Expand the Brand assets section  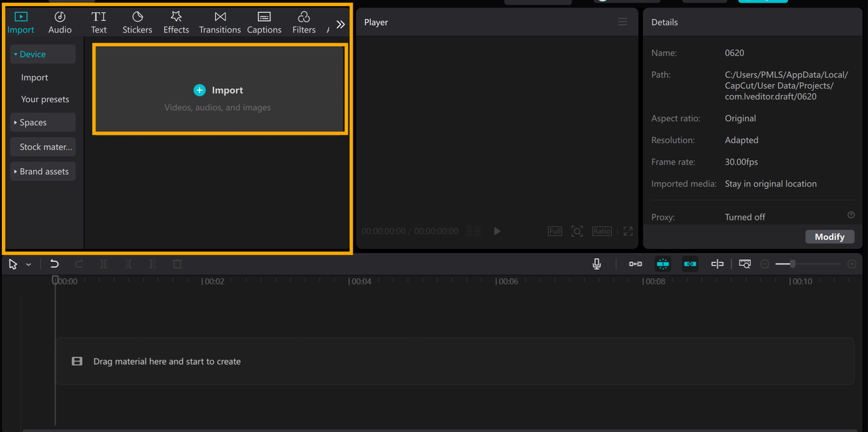[43, 171]
